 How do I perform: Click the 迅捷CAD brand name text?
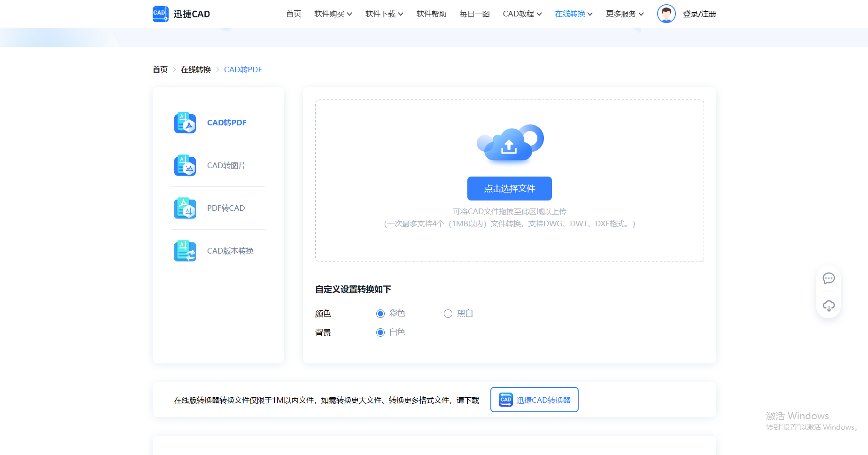click(x=192, y=14)
